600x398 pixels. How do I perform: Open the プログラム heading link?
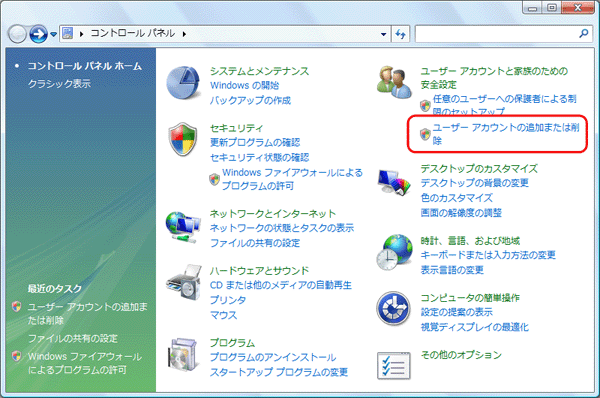(232, 343)
